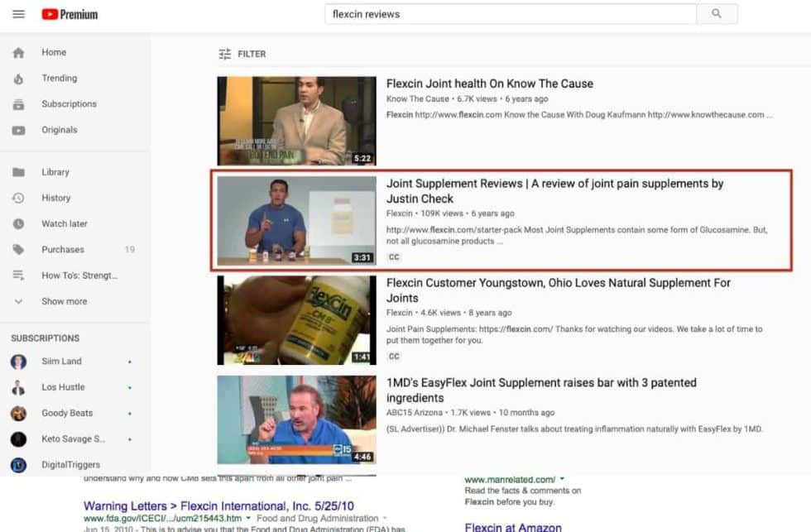Click the search magnifier button
The width and height of the screenshot is (811, 532).
pyautogui.click(x=717, y=14)
